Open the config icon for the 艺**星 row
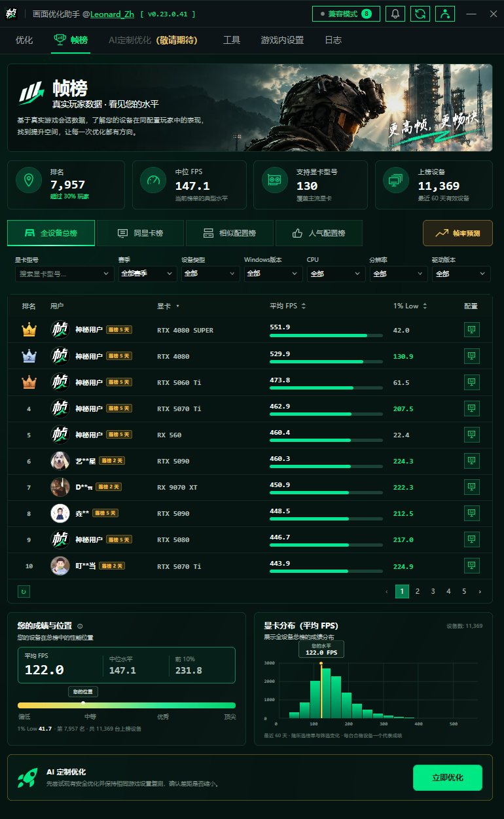 [x=471, y=461]
